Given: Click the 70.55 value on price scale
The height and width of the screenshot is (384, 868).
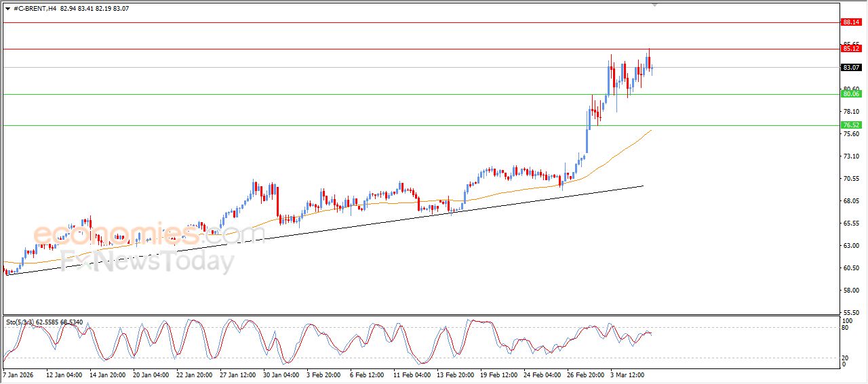Looking at the screenshot, I should [851, 179].
